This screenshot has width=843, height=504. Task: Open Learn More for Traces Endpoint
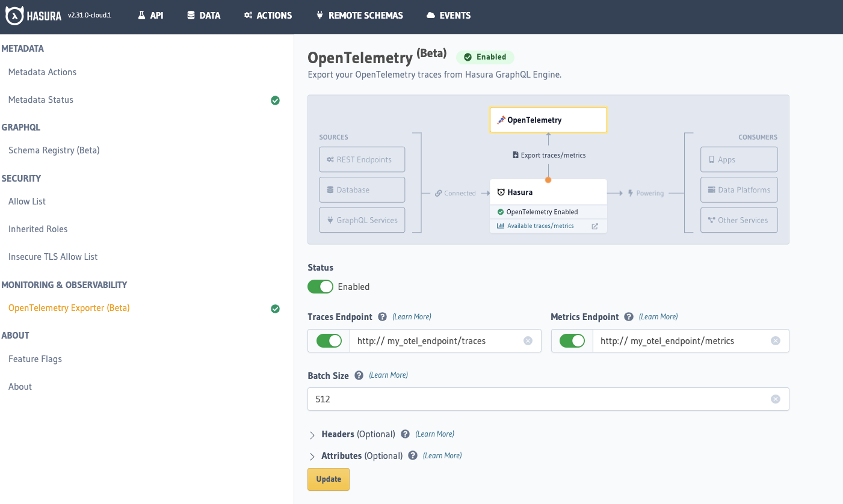[412, 317]
